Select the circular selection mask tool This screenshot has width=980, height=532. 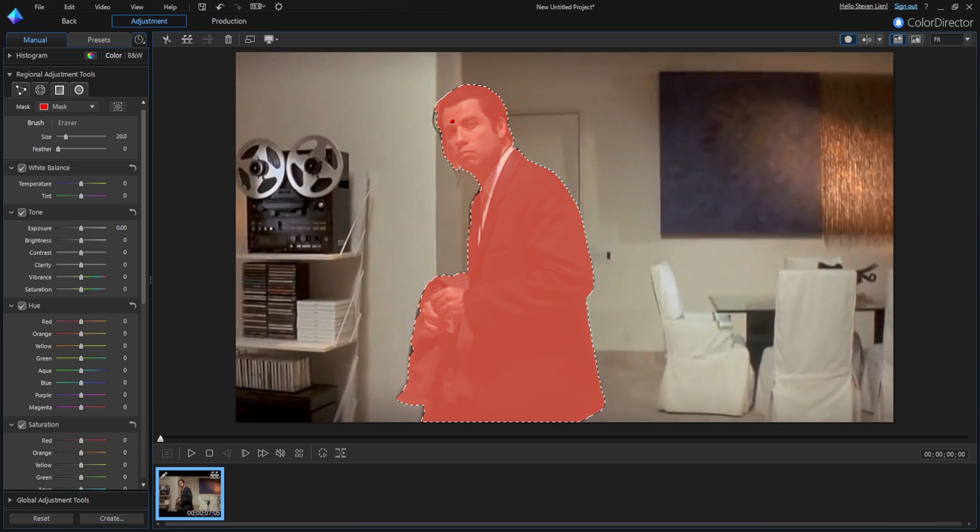79,90
